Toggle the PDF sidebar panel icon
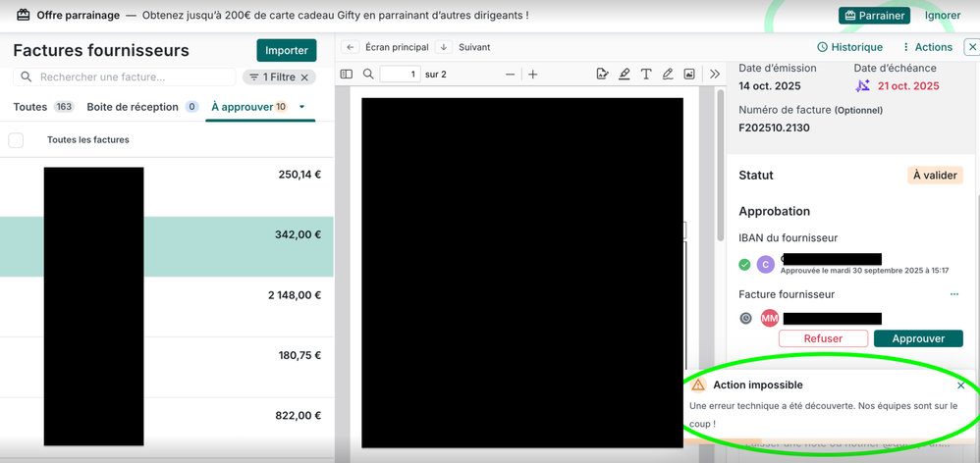The image size is (980, 463). pyautogui.click(x=347, y=75)
